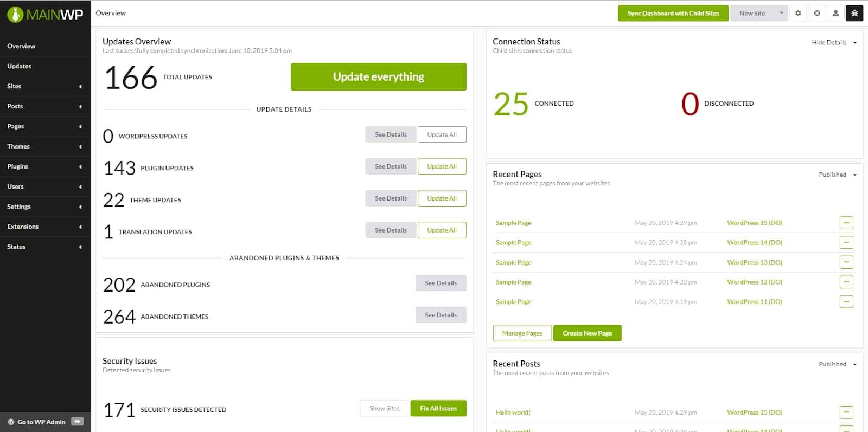This screenshot has width=868, height=432.
Task: Click Go to WP Admin link
Action: (41, 422)
